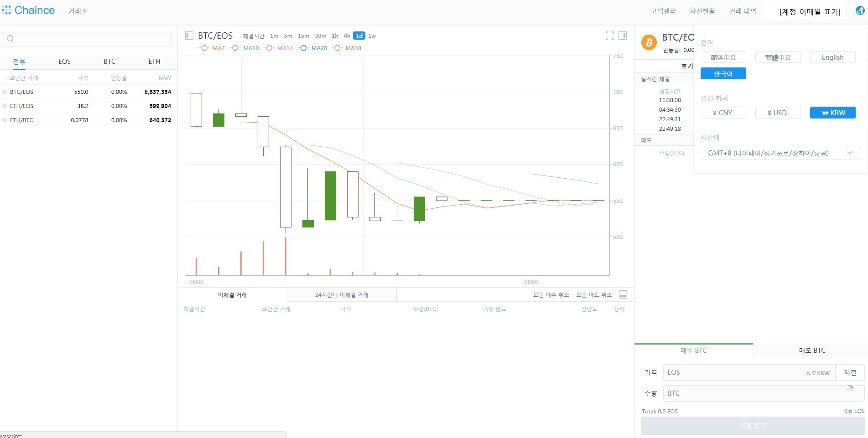
Task: Favorite the BTC/EOS pair star
Action: (x=5, y=92)
